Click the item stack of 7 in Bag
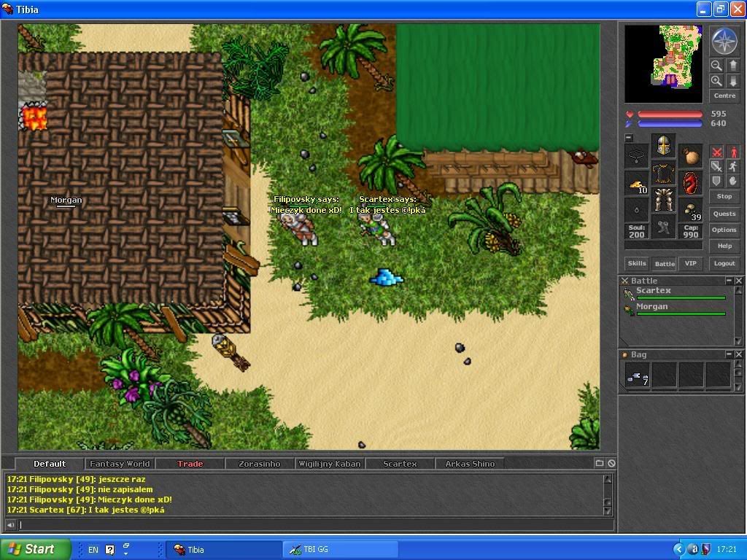This screenshot has width=747, height=560. point(638,376)
